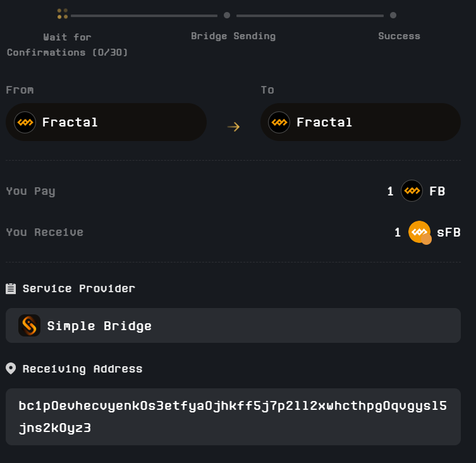Viewport: 476px width, 463px height.
Task: Click the Success step label
Action: tap(399, 36)
